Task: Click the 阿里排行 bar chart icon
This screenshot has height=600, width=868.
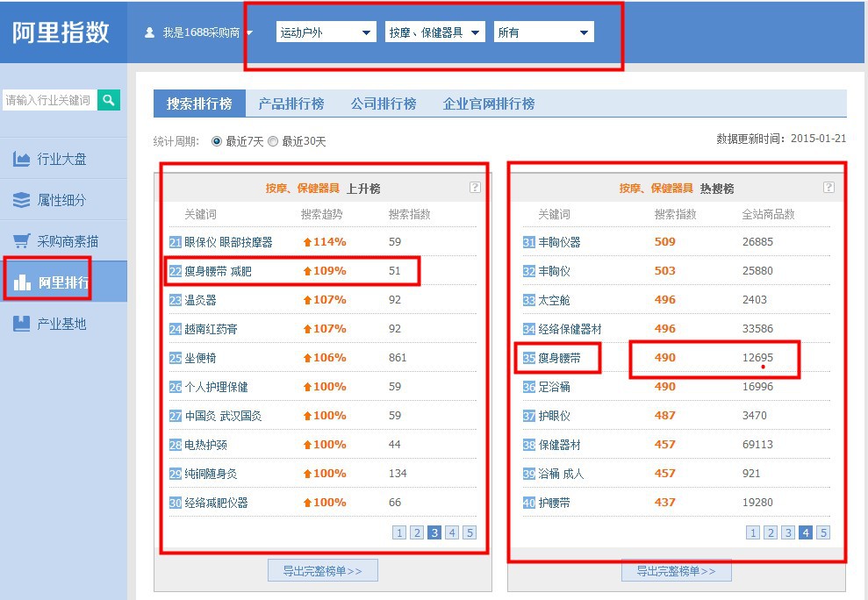Action: (x=22, y=282)
